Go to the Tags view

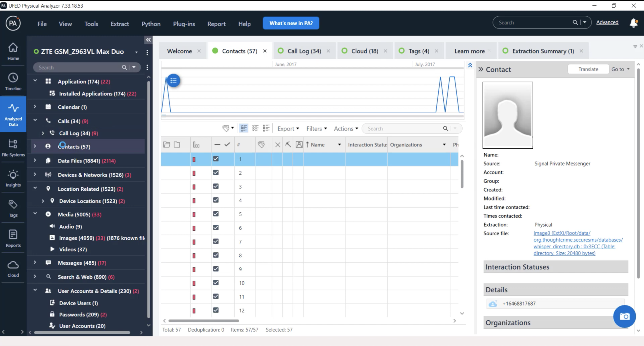[x=13, y=208]
